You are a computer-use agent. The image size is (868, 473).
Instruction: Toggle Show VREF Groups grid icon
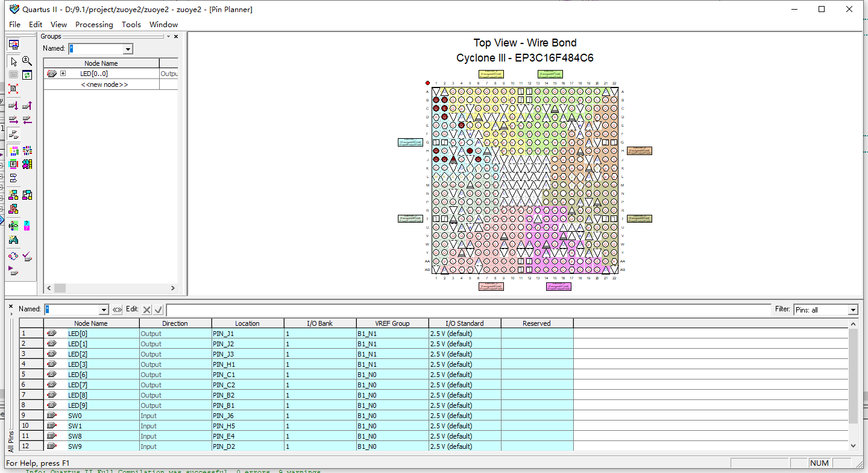pos(27,151)
